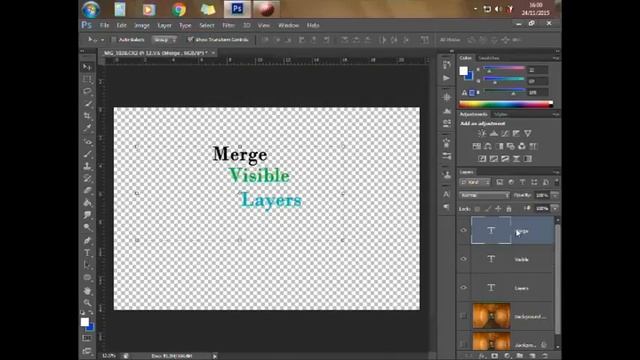Open the Window menu

(x=289, y=25)
